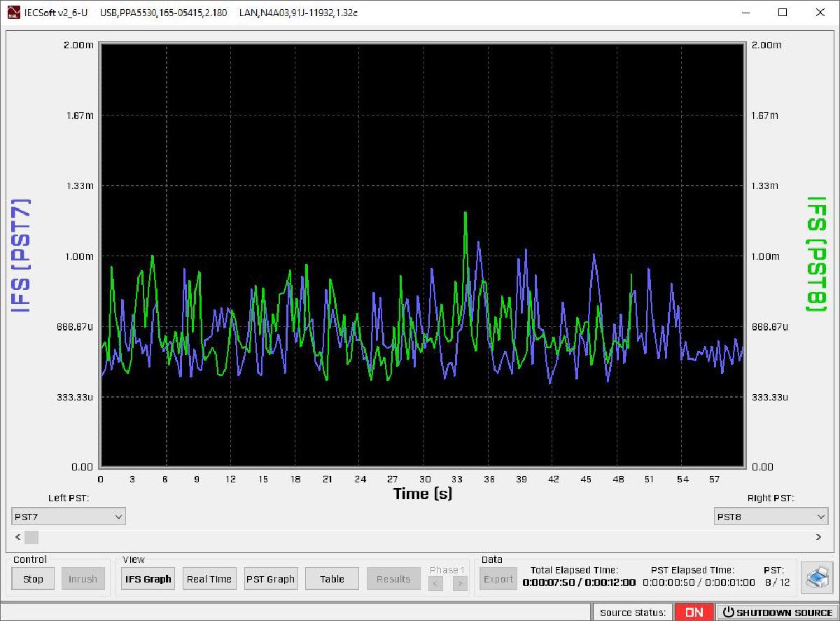
Task: Open the Right PST dropdown showing PST8
Action: [x=770, y=516]
